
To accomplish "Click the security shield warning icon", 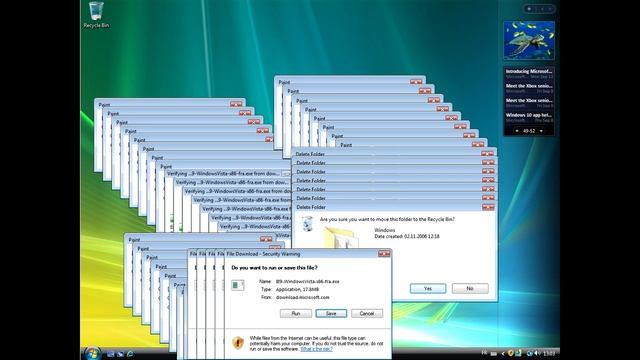I will (238, 342).
